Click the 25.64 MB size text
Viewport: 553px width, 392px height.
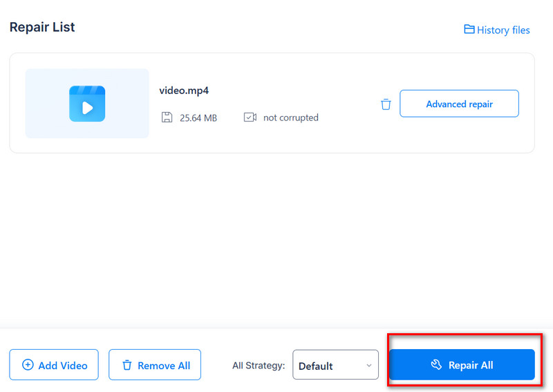pos(198,118)
